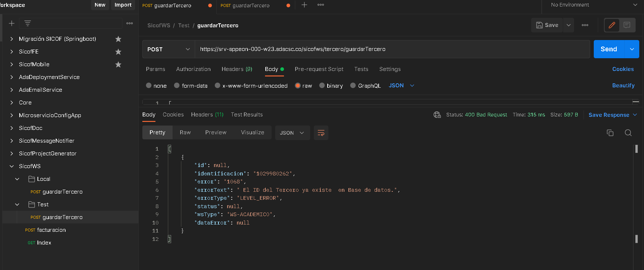
Task: Open the comments icon near Save
Action: pos(627,25)
